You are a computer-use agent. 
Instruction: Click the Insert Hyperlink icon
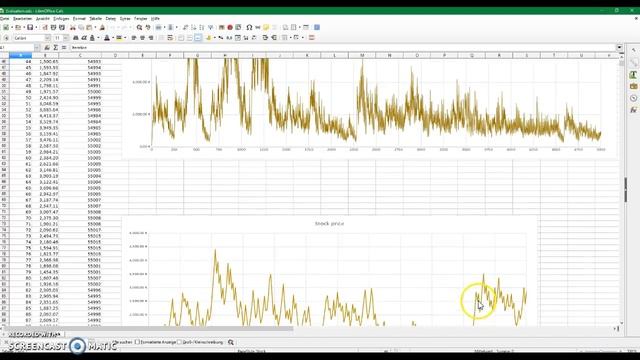click(258, 27)
